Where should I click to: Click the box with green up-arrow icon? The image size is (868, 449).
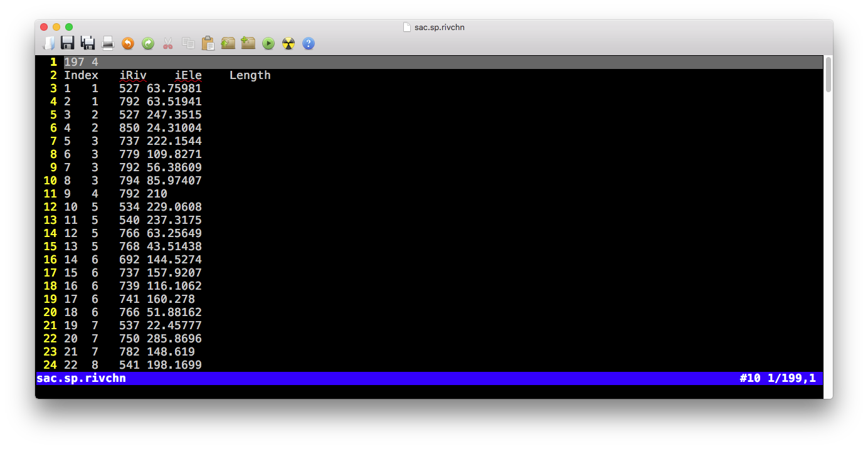pyautogui.click(x=228, y=43)
